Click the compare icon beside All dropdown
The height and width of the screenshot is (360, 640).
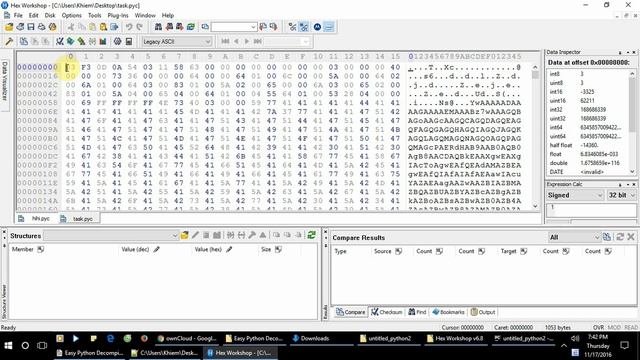pyautogui.click(x=607, y=237)
